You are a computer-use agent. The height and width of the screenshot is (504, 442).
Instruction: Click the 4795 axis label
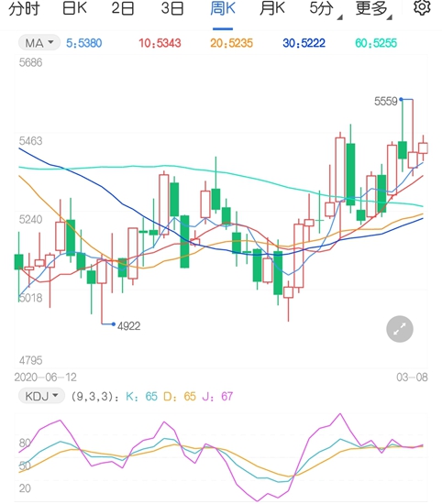(x=30, y=360)
